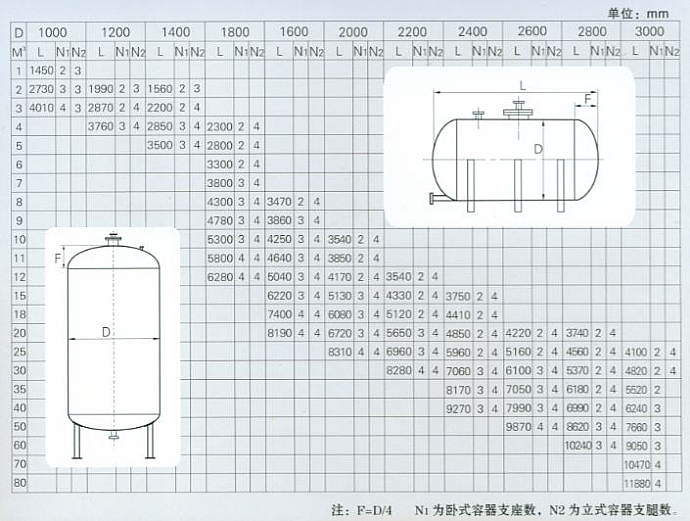Select the length value 8310
Screen dimensions: 690x521
click(339, 352)
